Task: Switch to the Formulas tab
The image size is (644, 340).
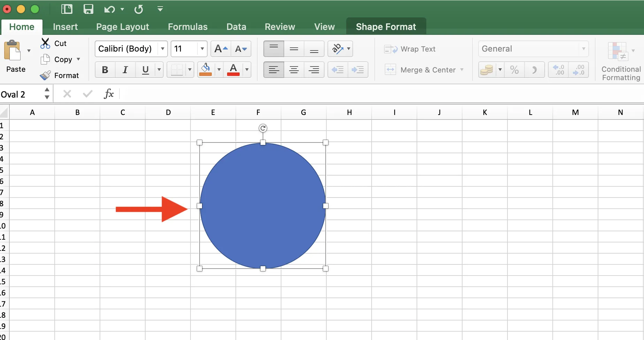Action: tap(188, 27)
